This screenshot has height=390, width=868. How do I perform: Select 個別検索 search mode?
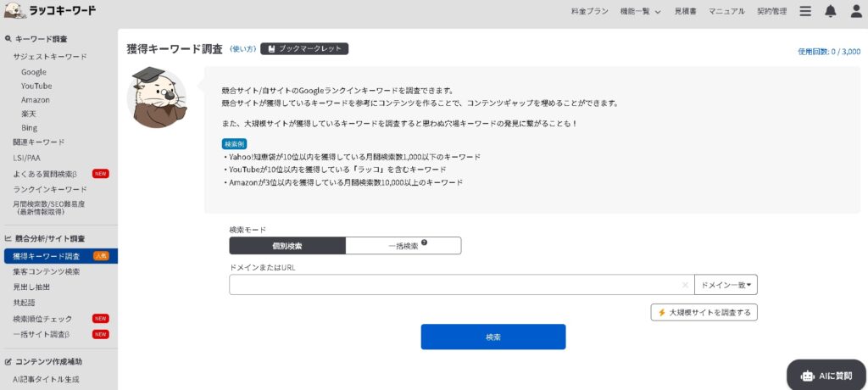pos(287,246)
